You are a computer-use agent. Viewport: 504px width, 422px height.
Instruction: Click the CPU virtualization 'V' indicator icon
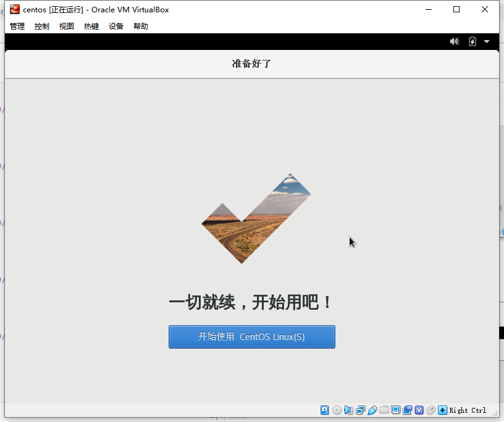[x=419, y=410]
